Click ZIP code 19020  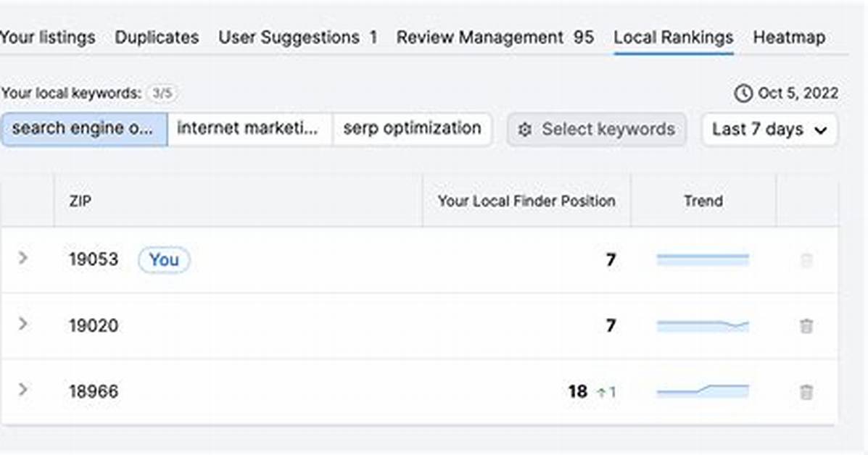94,325
